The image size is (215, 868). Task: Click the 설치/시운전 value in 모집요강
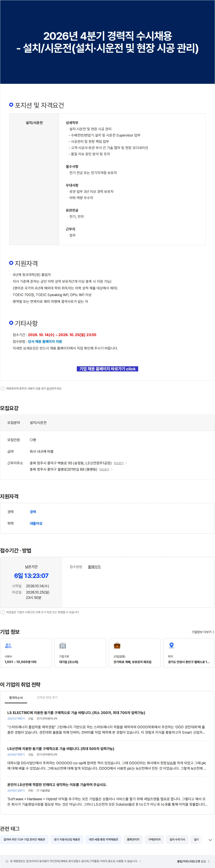click(x=38, y=423)
